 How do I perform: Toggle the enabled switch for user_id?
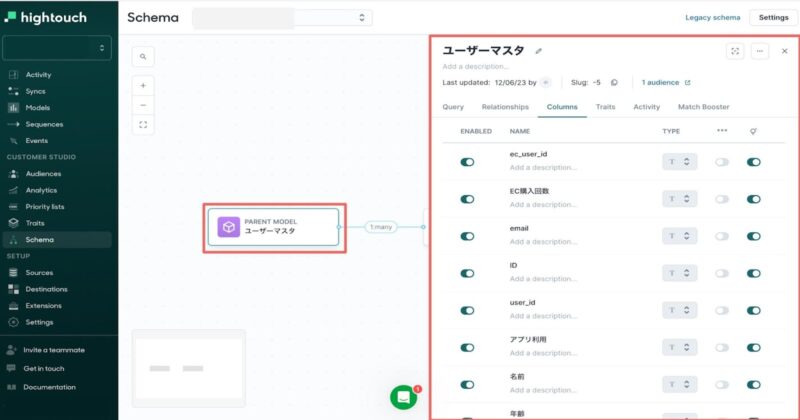tap(467, 310)
